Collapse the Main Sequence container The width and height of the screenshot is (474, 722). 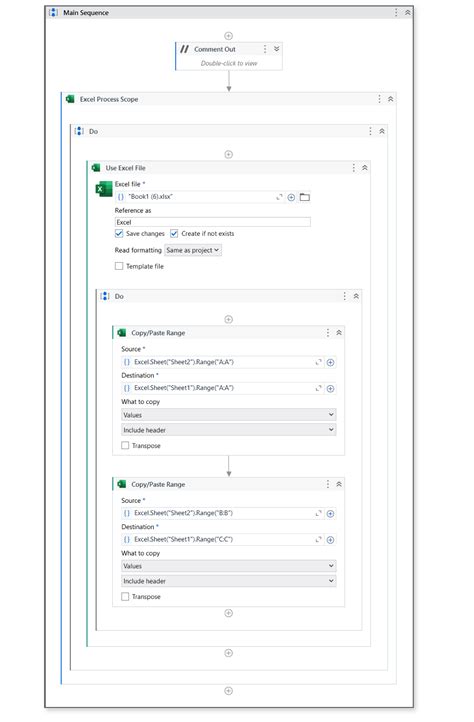pyautogui.click(x=408, y=12)
